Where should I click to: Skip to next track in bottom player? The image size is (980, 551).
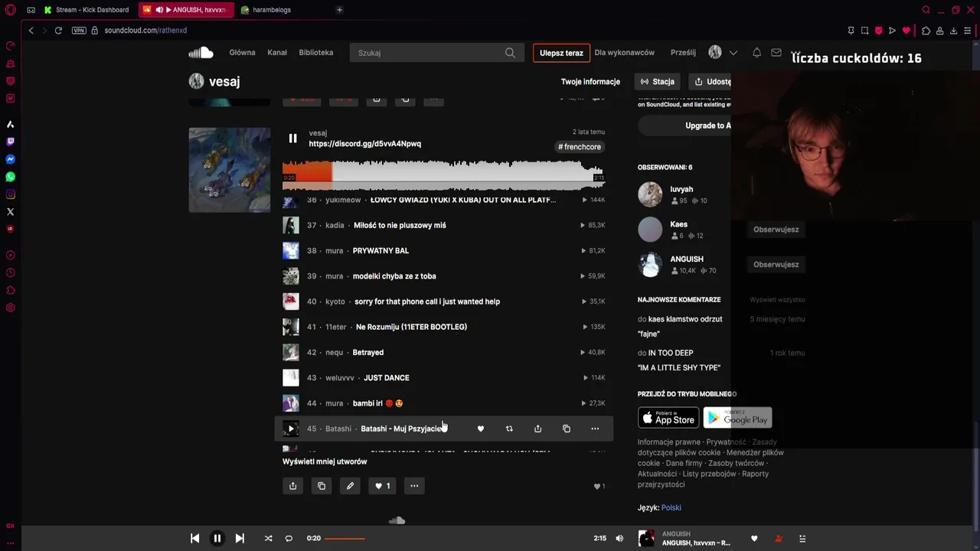coord(240,538)
